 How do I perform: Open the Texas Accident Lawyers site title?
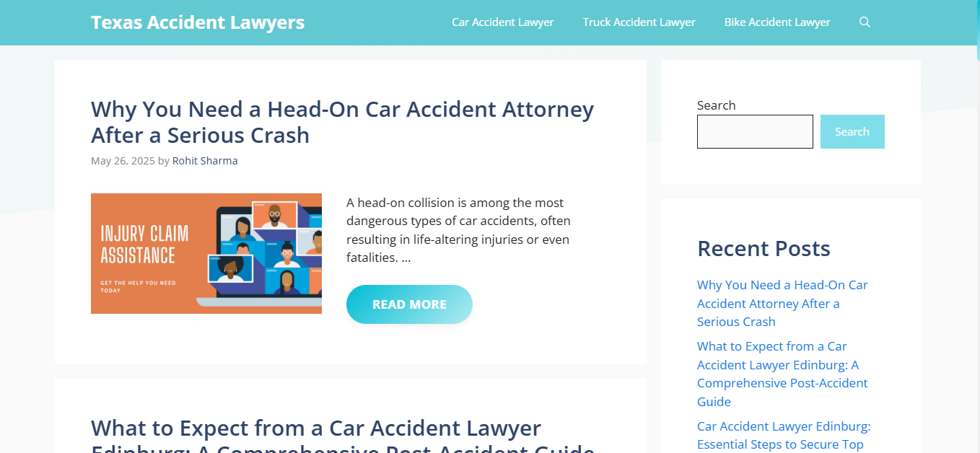pyautogui.click(x=198, y=22)
